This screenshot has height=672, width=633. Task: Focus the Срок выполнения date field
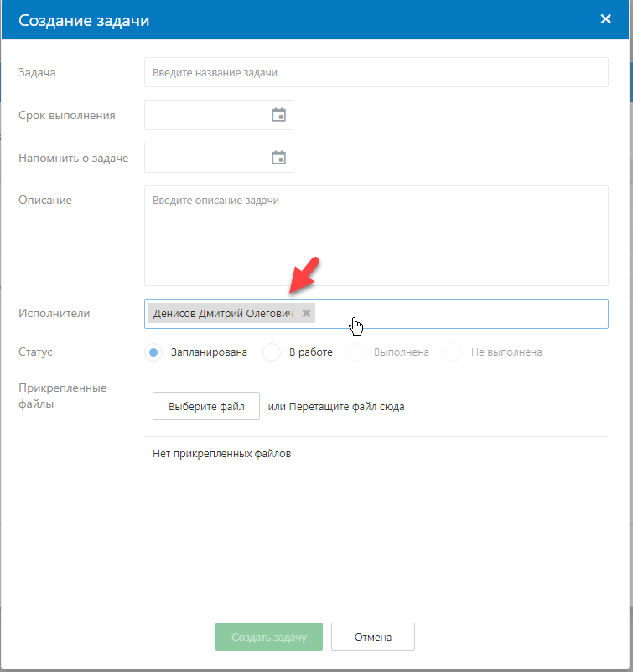205,115
